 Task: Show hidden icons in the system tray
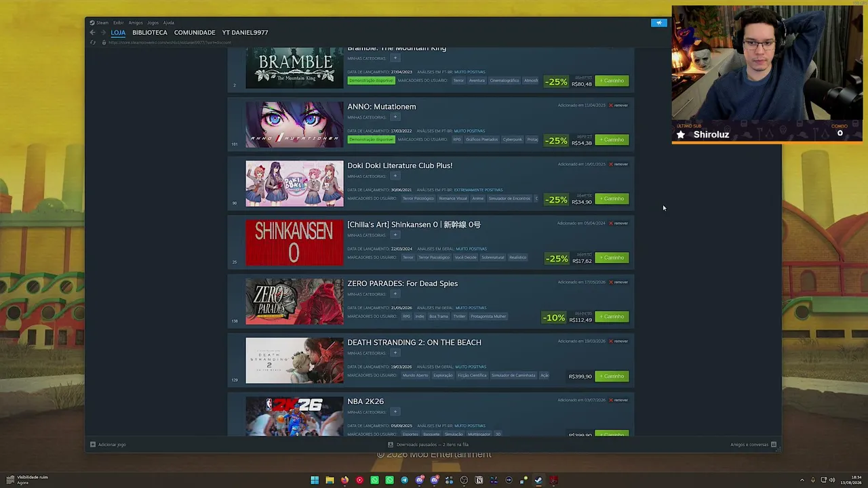click(802, 481)
